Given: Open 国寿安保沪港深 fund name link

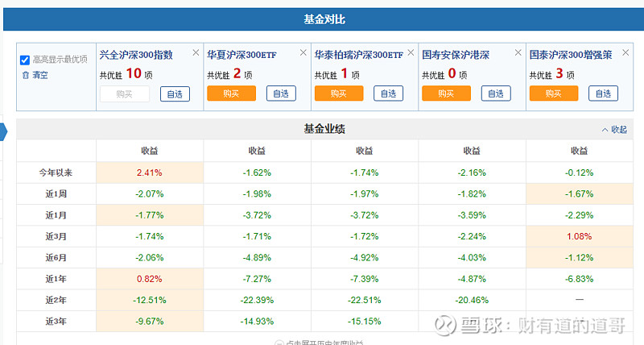Looking at the screenshot, I should pyautogui.click(x=456, y=55).
